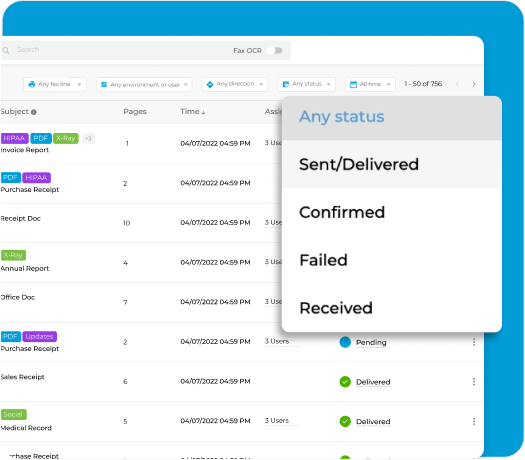Image resolution: width=525 pixels, height=460 pixels.
Task: Toggle the Fax OCR switch
Action: [275, 51]
